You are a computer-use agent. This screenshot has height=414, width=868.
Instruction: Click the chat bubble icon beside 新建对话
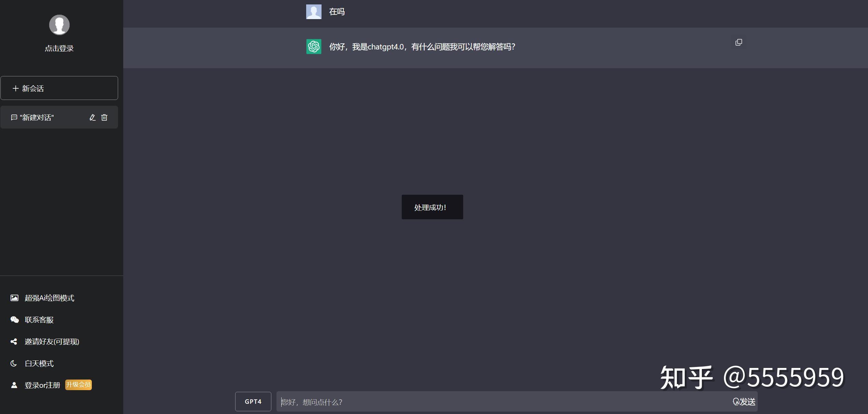tap(14, 117)
